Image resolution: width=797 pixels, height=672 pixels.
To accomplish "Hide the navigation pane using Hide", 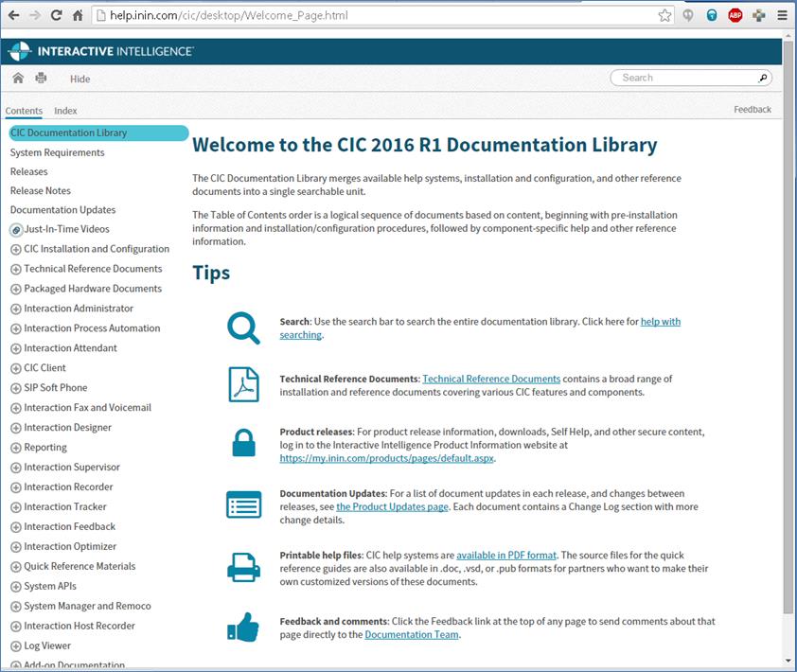I will tap(80, 80).
